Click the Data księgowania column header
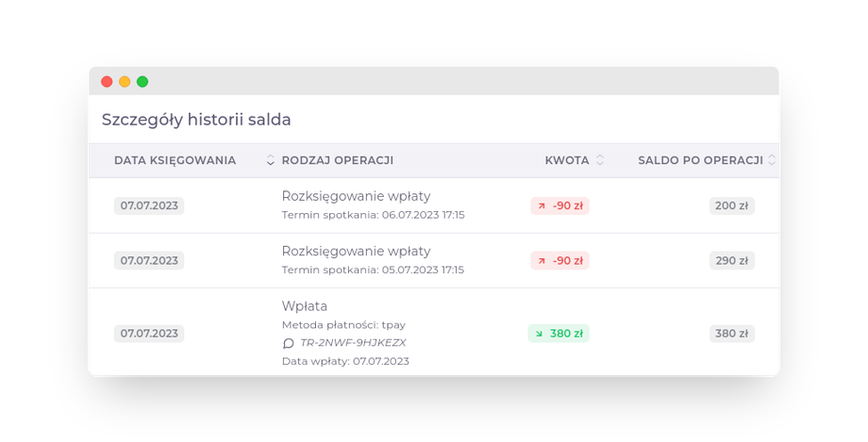Image resolution: width=868 pixels, height=442 pixels. pos(175,160)
